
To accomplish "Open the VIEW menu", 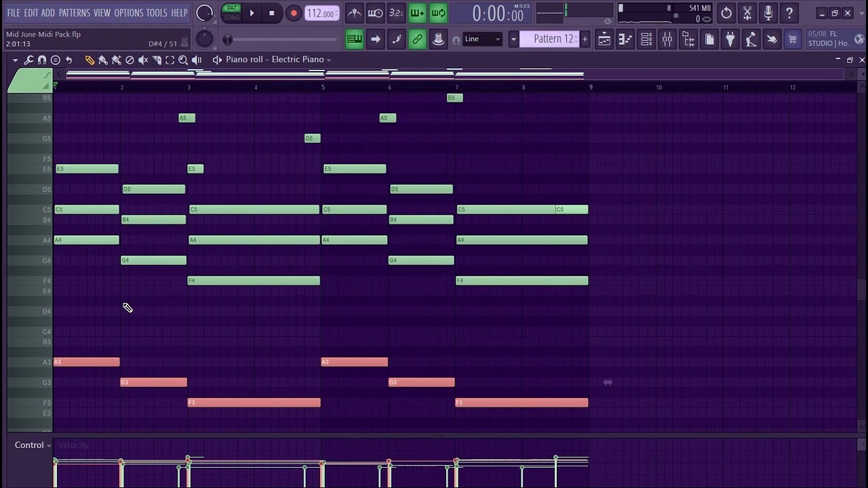I will click(102, 13).
